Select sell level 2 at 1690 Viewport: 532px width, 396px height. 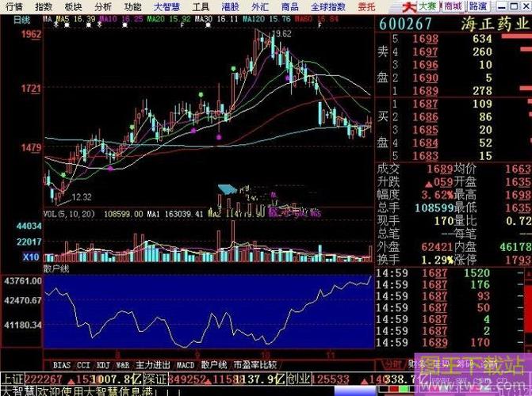[453, 78]
